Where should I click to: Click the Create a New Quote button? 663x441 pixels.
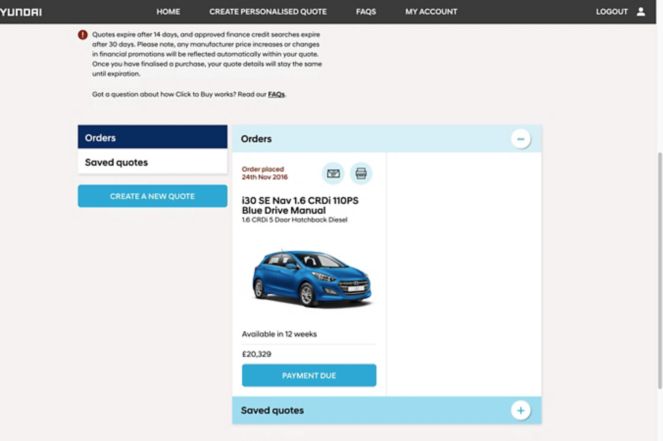152,196
